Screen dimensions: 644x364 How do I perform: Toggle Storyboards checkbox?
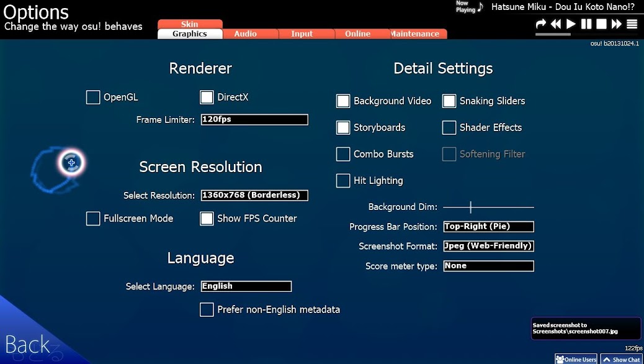click(343, 127)
